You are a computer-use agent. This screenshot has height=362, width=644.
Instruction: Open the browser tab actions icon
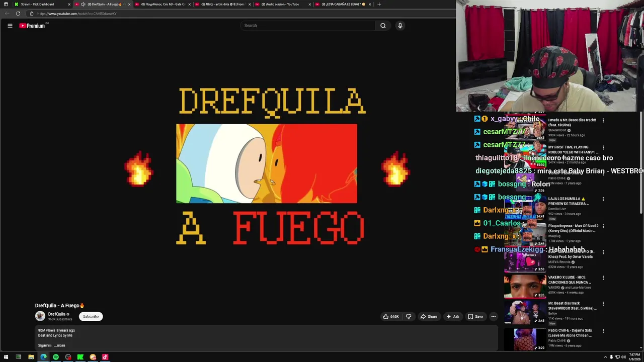click(x=6, y=4)
